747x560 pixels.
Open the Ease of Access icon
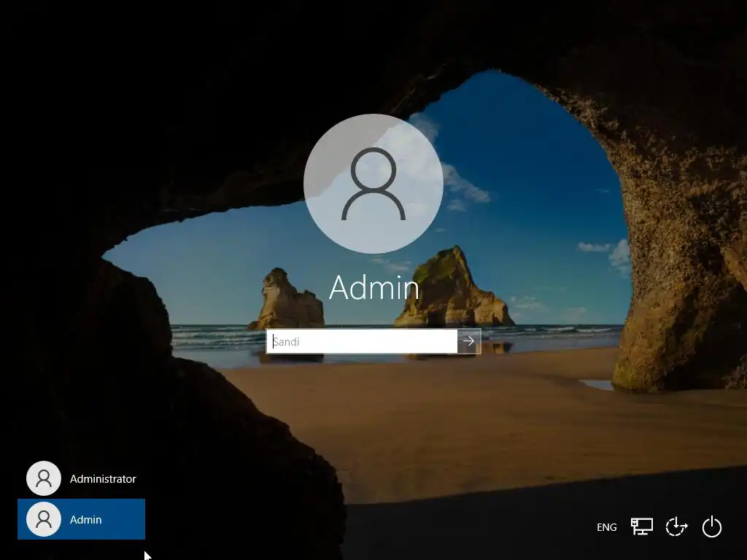tap(676, 526)
